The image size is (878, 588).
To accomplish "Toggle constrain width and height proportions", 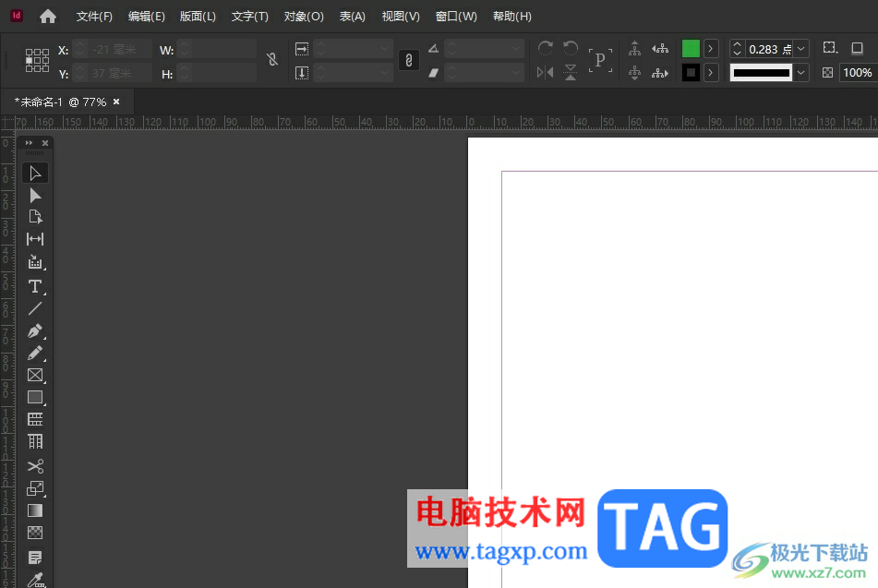I will point(272,59).
